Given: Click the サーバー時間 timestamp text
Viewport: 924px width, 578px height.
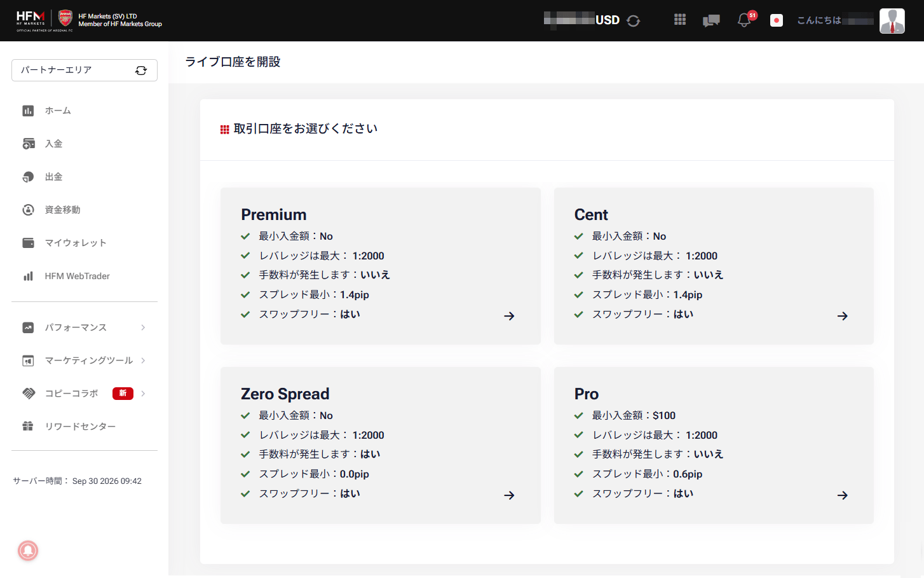Looking at the screenshot, I should pyautogui.click(x=78, y=481).
